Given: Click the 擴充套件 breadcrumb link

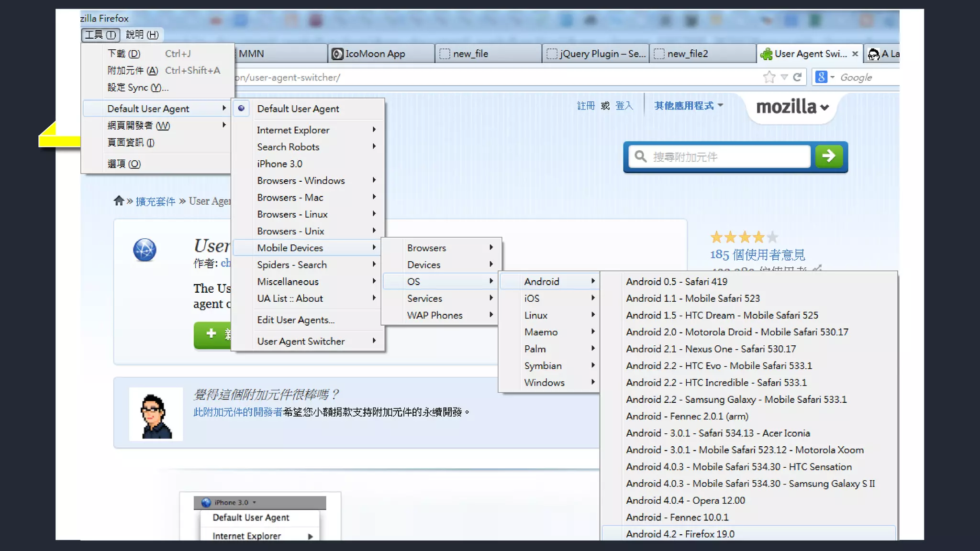Looking at the screenshot, I should click(x=156, y=201).
